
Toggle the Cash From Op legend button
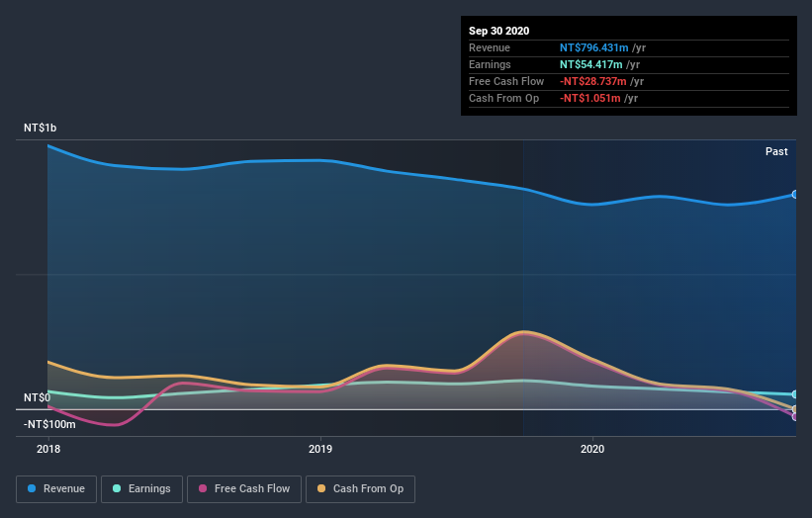(360, 489)
